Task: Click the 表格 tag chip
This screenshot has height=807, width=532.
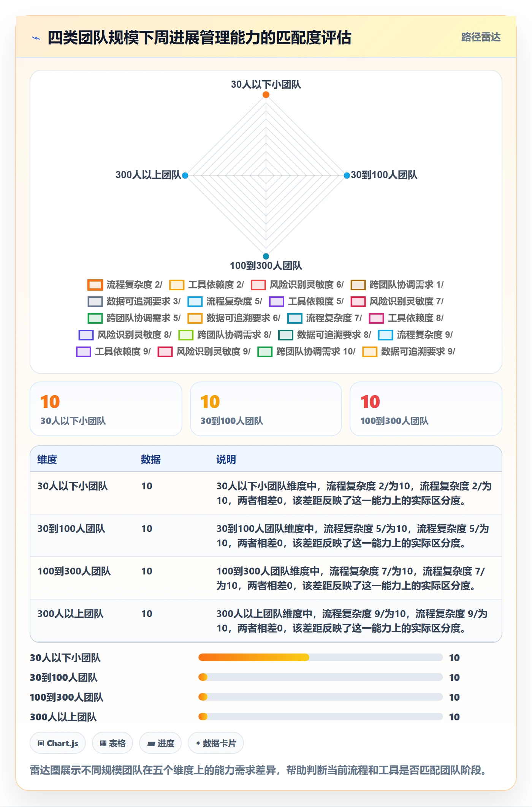Action: [x=112, y=743]
